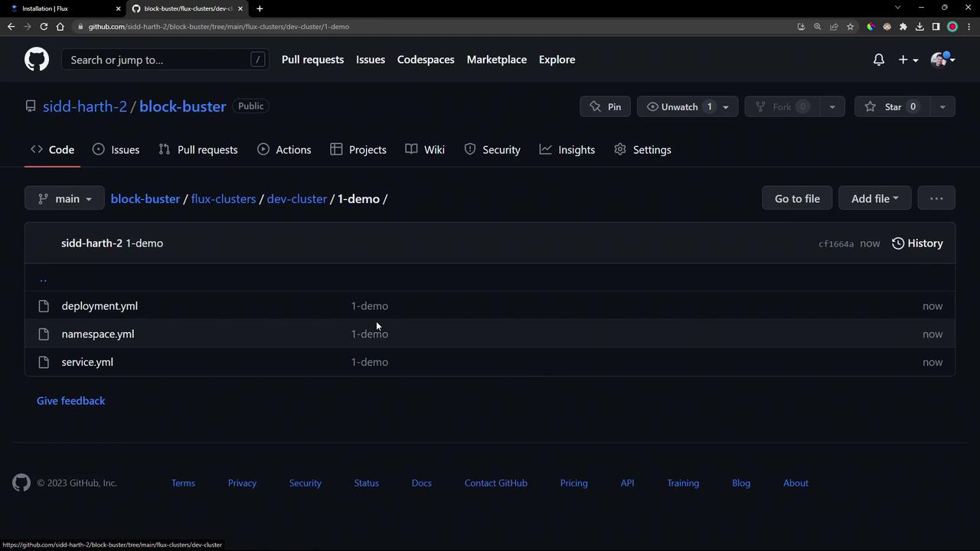Open the Projects tab

(x=358, y=150)
